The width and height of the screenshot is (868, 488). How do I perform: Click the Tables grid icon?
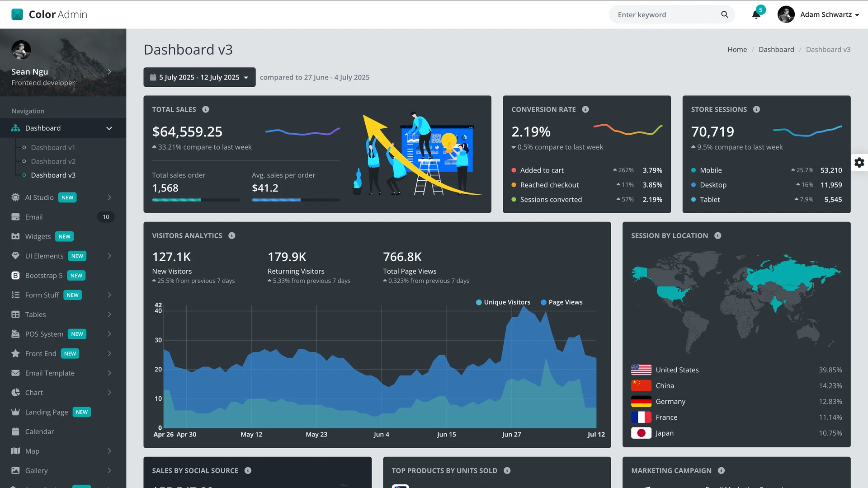pyautogui.click(x=15, y=314)
